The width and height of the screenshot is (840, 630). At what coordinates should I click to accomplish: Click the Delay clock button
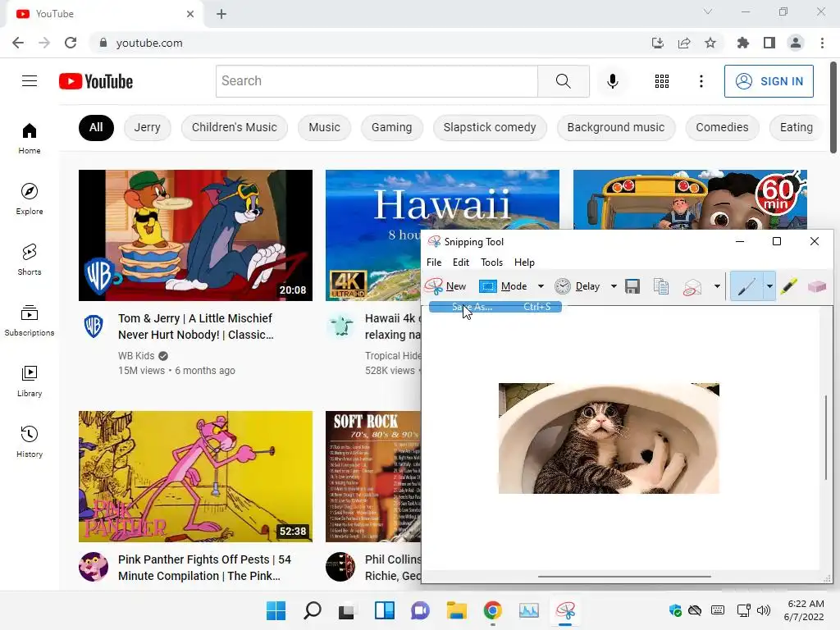pos(577,286)
